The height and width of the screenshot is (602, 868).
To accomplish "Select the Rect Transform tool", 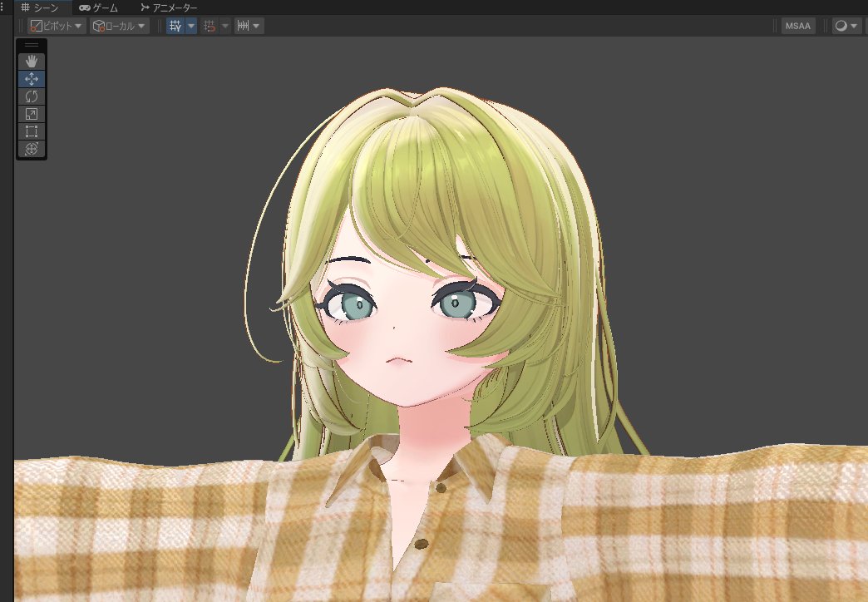I will (32, 131).
